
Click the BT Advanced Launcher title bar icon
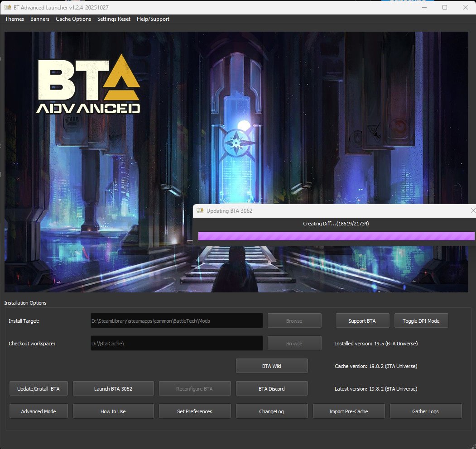[x=7, y=7]
